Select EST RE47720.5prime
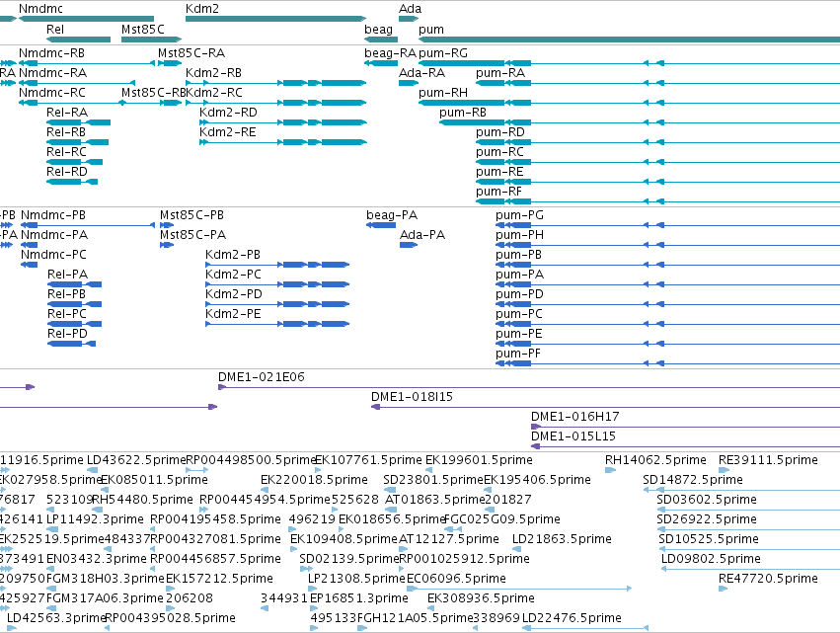The width and height of the screenshot is (840, 633). 724,589
